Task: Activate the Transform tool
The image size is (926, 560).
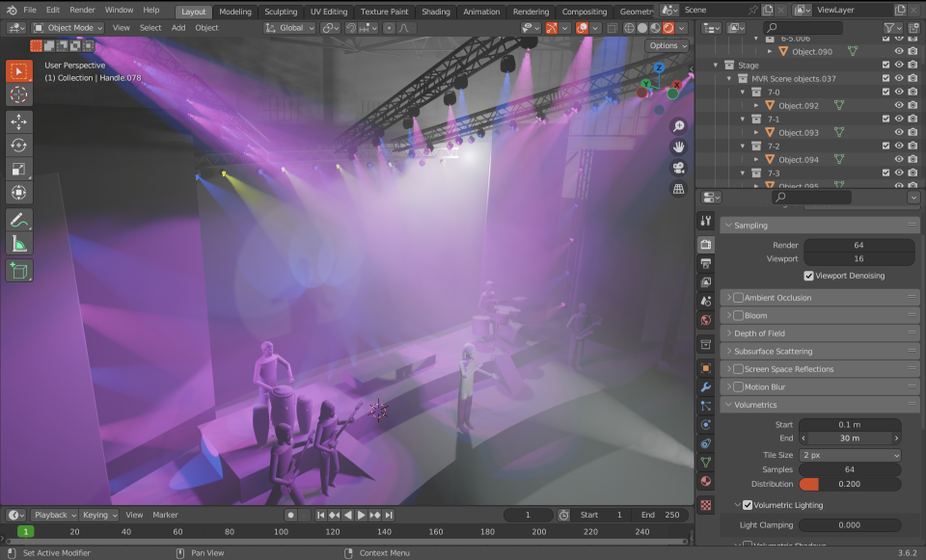Action: click(19, 193)
